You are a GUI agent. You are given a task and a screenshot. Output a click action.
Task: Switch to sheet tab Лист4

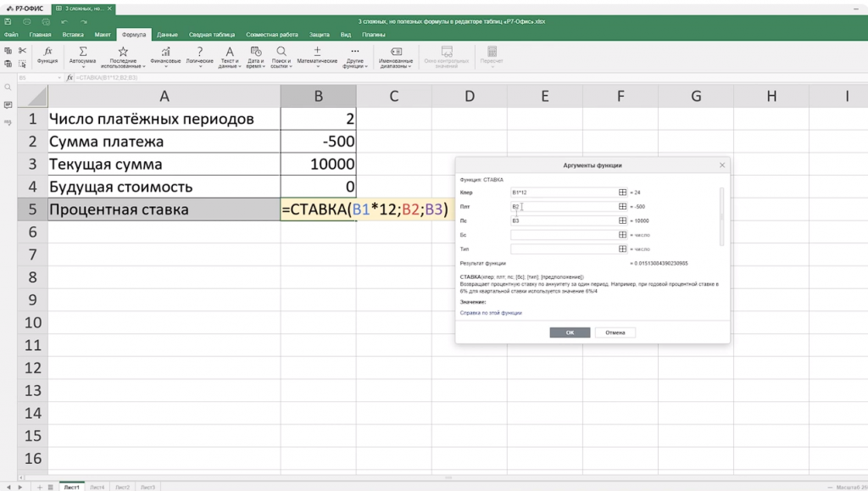pyautogui.click(x=97, y=487)
